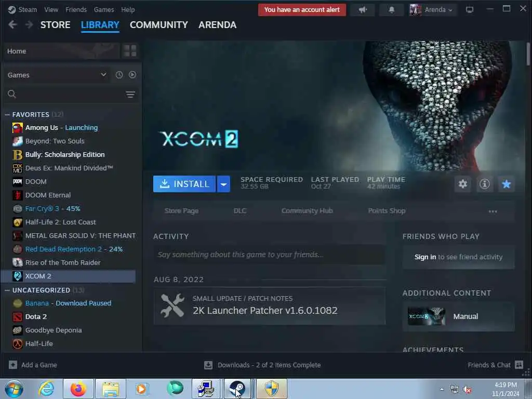Open 2K Launcher Patcher patch notes
Image resolution: width=532 pixels, height=399 pixels.
[270, 306]
